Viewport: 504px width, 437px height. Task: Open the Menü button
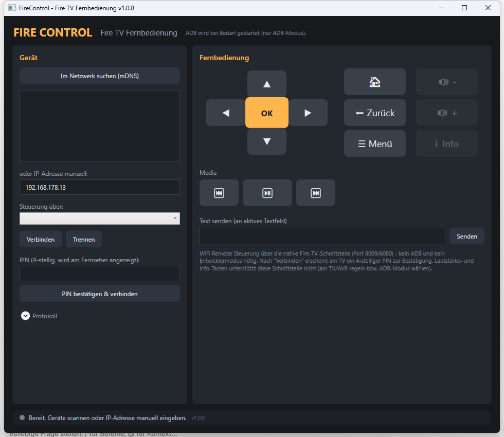(375, 143)
